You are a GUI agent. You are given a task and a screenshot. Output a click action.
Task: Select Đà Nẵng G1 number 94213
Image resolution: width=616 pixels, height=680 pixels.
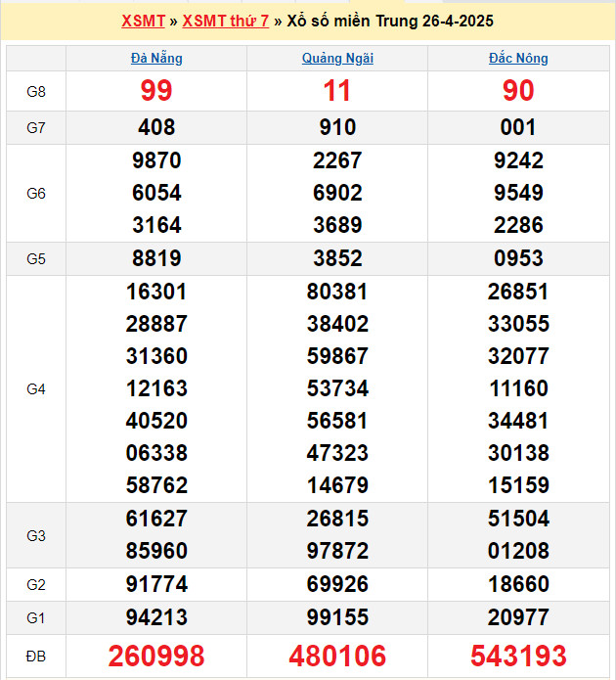156,617
